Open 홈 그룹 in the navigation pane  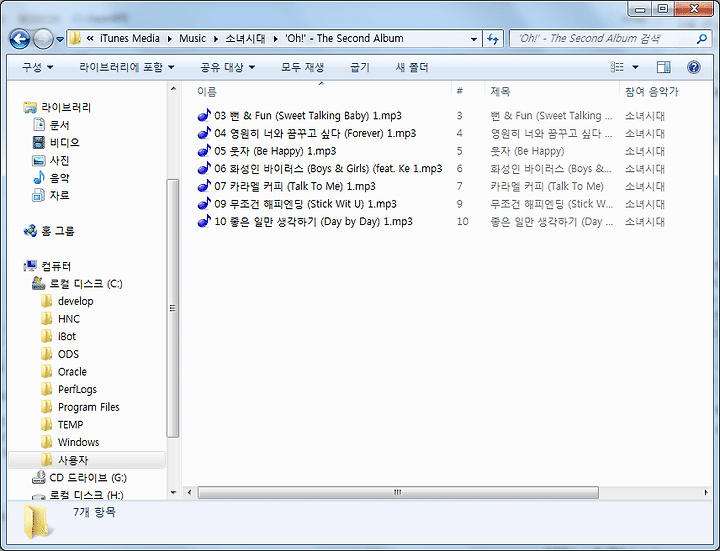coord(57,231)
